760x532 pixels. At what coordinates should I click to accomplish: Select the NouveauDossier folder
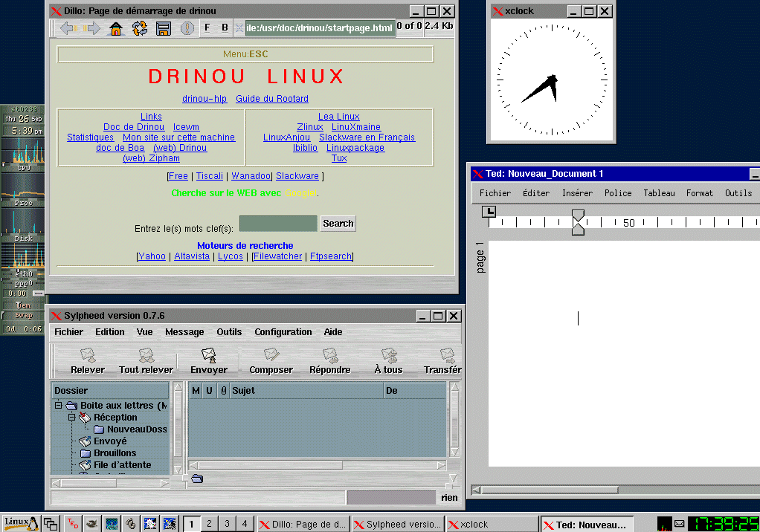(130, 429)
